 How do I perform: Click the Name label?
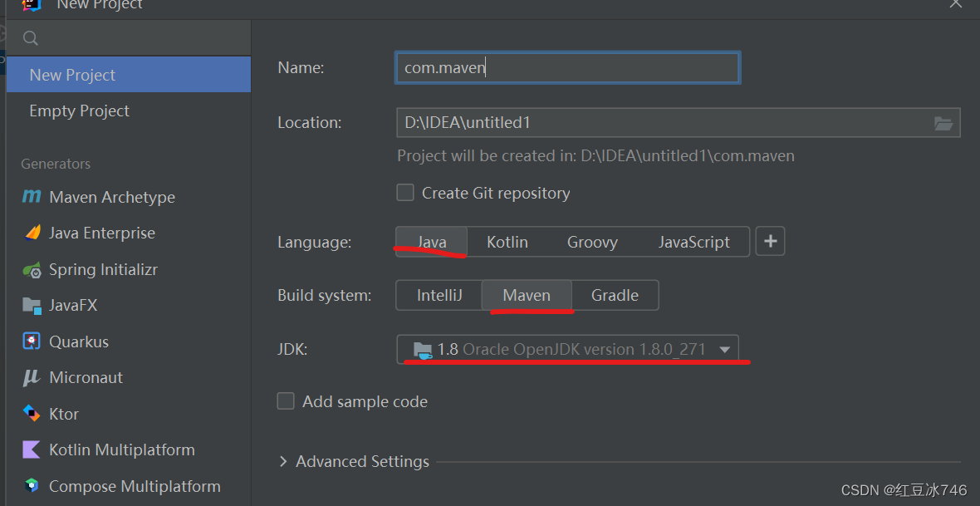coord(301,67)
